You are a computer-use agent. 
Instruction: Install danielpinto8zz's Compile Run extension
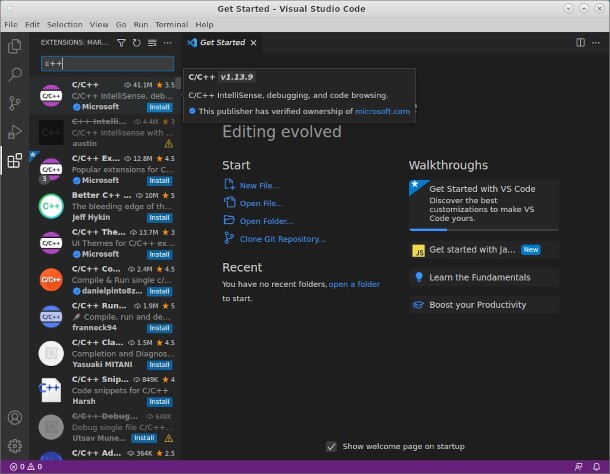(160, 291)
